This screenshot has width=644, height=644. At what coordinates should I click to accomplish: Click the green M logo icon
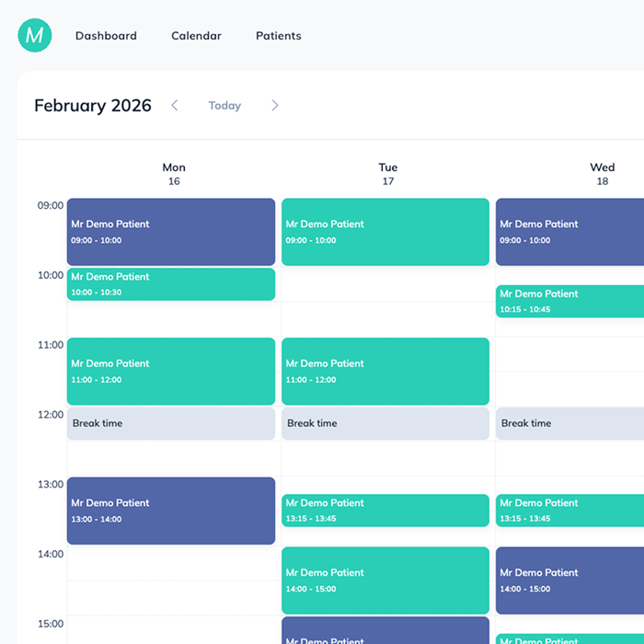coord(35,36)
